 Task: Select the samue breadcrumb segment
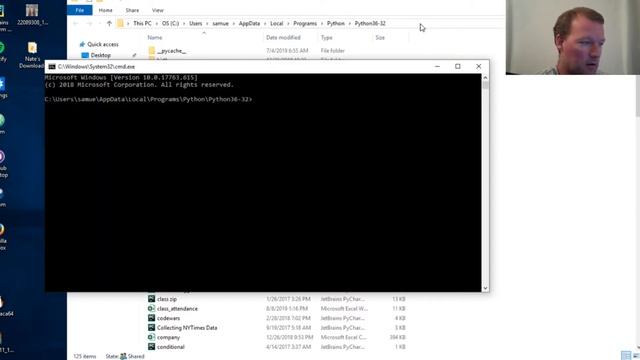(x=220, y=24)
